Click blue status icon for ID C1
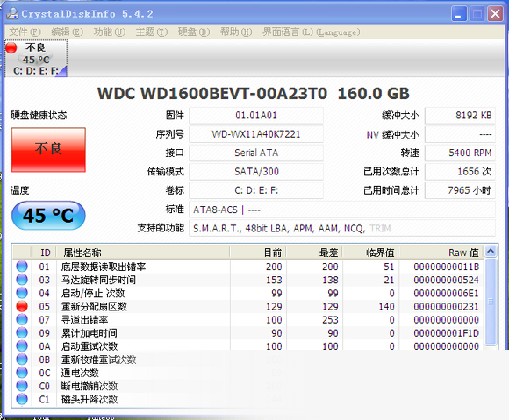 (x=22, y=399)
